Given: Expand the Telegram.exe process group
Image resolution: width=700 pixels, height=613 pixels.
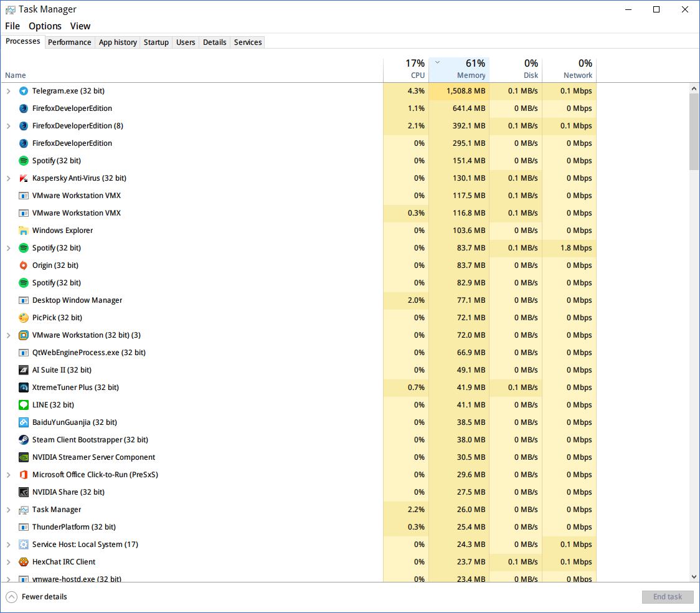Looking at the screenshot, I should coord(9,91).
